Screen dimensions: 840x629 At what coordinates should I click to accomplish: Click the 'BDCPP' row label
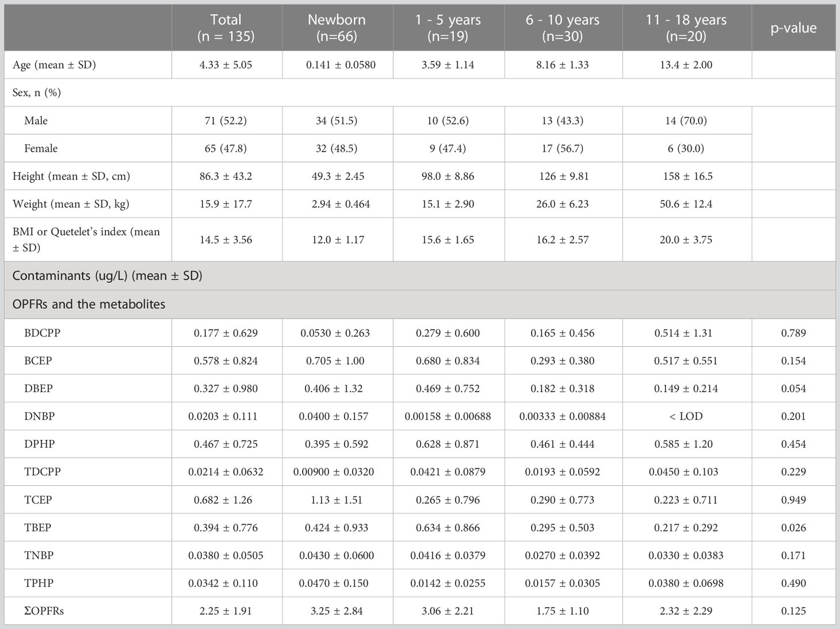point(42,333)
